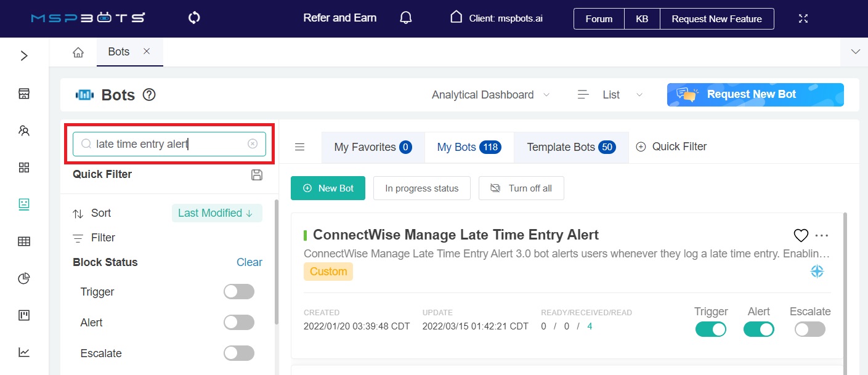Toggle fullscreen mode icon

(803, 18)
